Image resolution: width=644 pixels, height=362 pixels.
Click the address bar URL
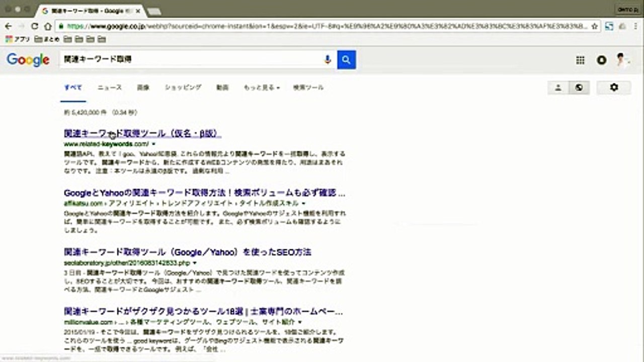click(327, 26)
